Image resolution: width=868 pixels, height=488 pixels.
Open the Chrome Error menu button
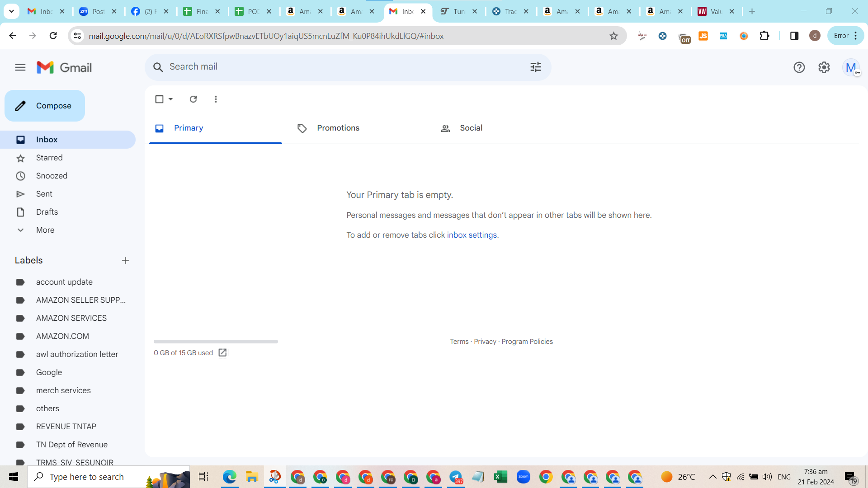845,36
